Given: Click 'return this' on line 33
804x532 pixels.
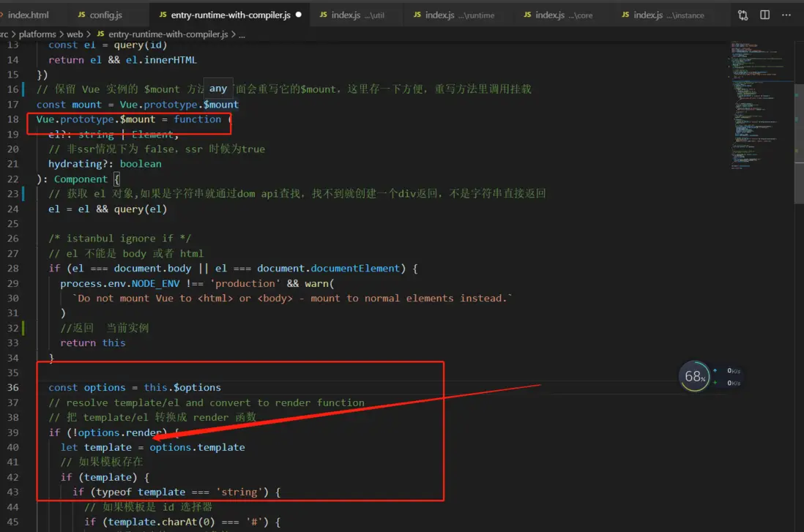Looking at the screenshot, I should (x=92, y=343).
